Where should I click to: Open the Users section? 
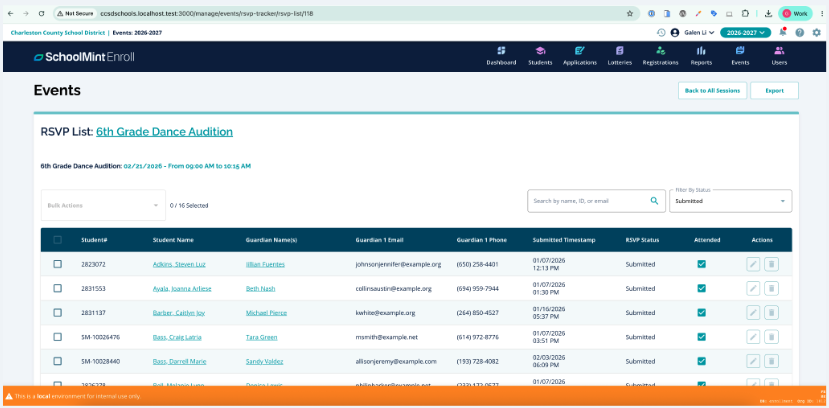coord(779,56)
